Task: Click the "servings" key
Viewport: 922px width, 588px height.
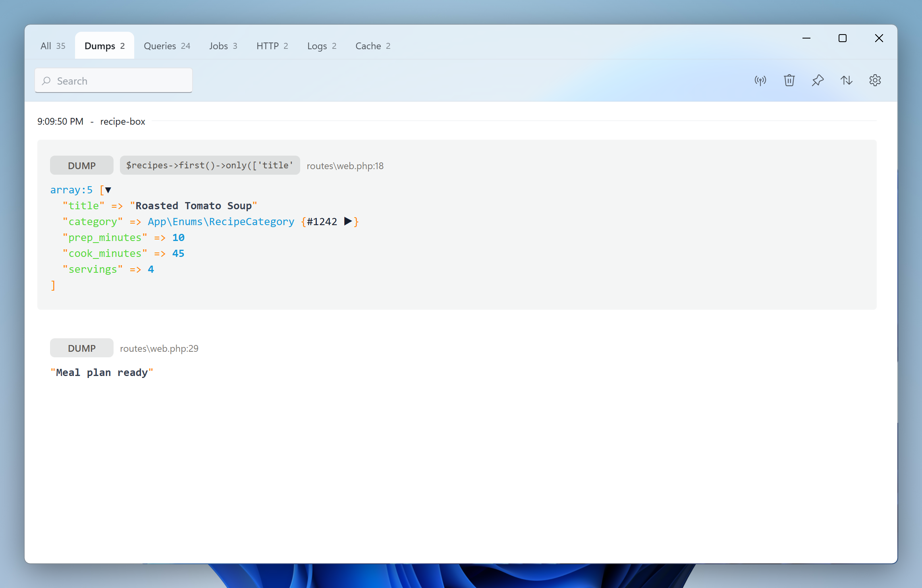Action: [93, 269]
